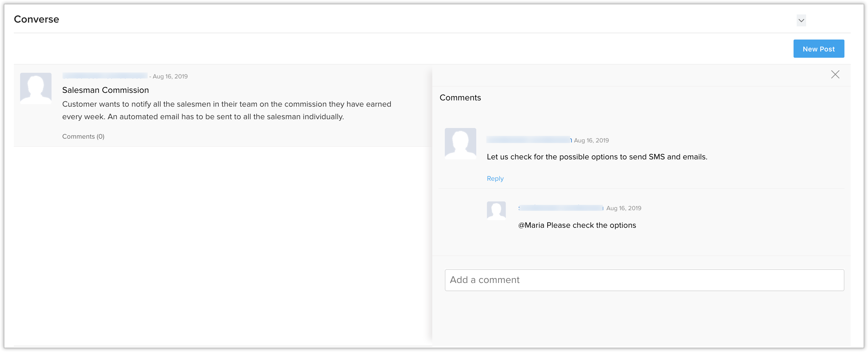
Task: Close the Comments panel with the X
Action: (x=835, y=74)
